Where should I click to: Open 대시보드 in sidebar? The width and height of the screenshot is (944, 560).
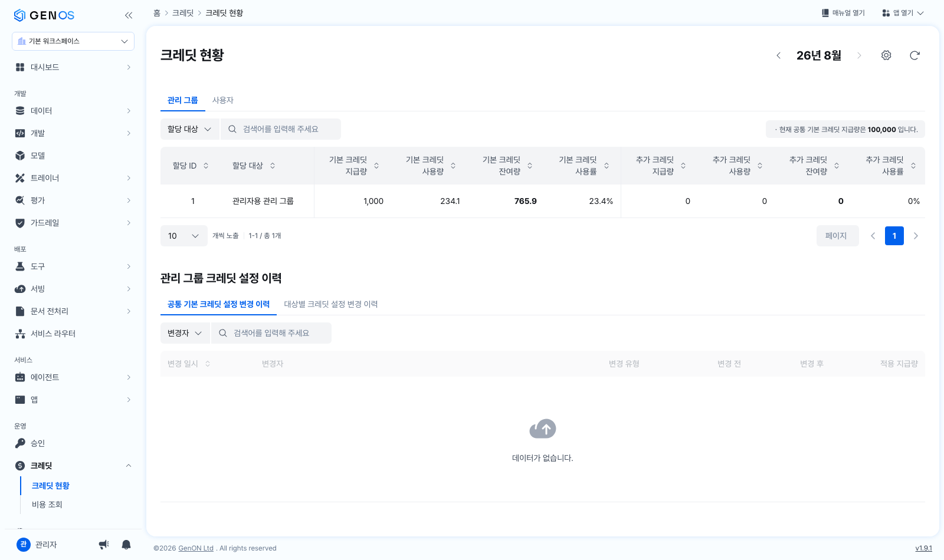pyautogui.click(x=73, y=67)
